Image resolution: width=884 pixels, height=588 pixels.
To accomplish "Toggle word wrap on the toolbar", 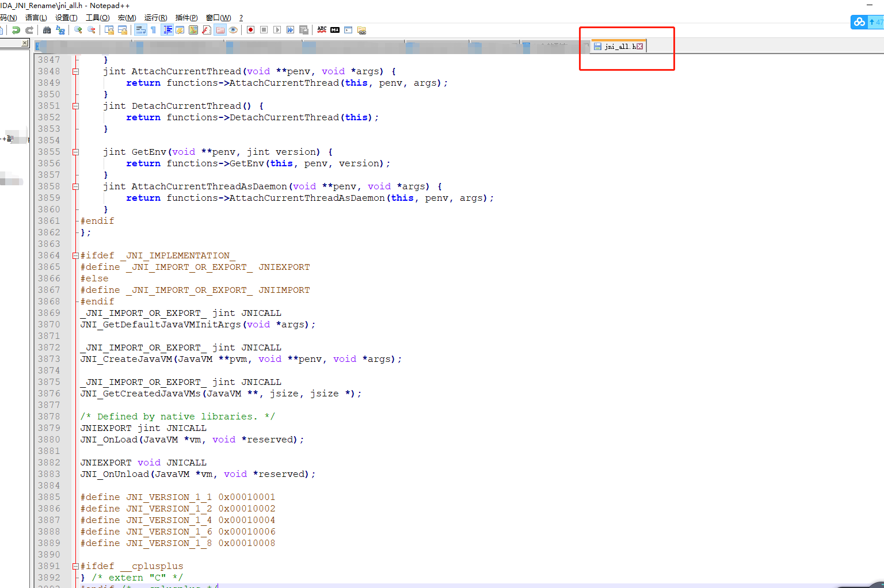I will point(141,30).
